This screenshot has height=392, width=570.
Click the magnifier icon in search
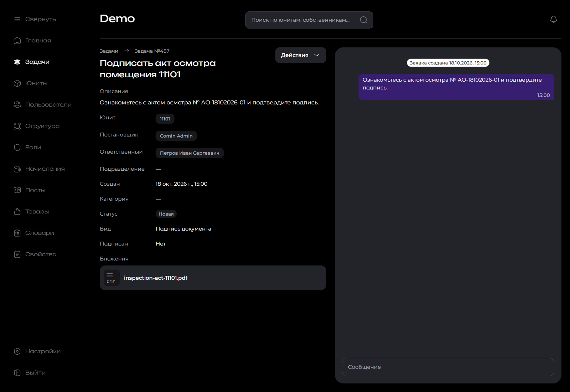point(363,20)
